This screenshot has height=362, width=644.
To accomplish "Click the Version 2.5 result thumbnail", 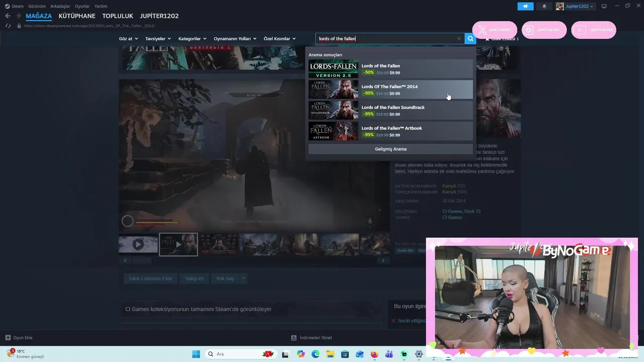I will click(x=333, y=69).
